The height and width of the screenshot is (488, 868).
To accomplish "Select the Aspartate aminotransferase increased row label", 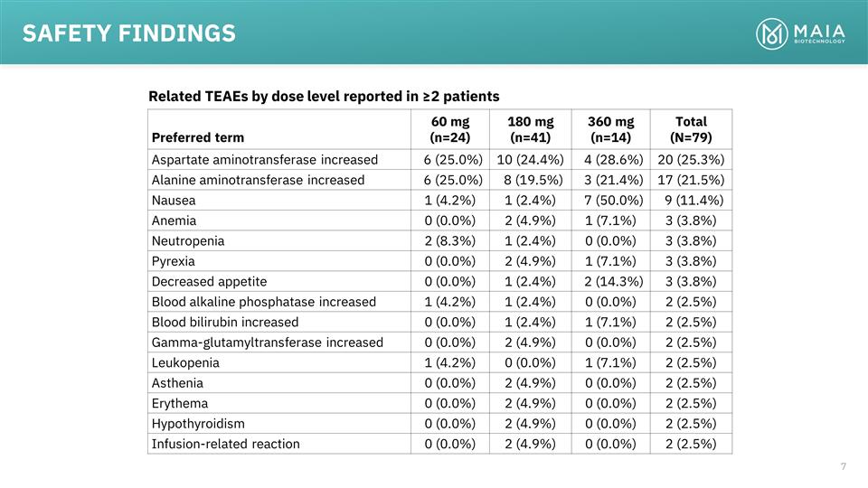I will [x=263, y=159].
